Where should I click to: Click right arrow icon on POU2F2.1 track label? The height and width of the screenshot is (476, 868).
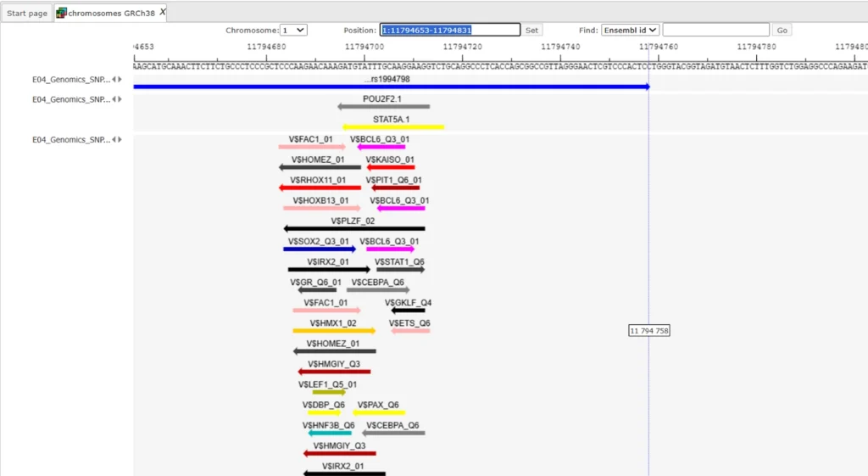pyautogui.click(x=120, y=99)
